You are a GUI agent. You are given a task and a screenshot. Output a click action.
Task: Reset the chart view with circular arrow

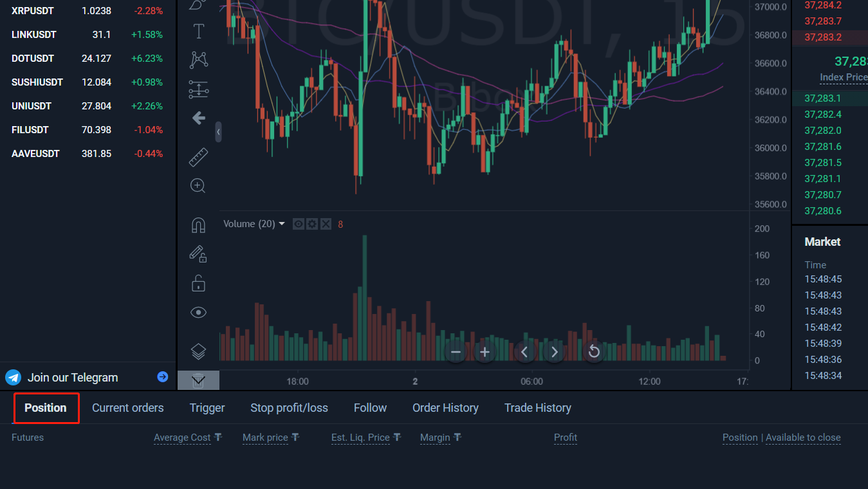click(x=594, y=352)
